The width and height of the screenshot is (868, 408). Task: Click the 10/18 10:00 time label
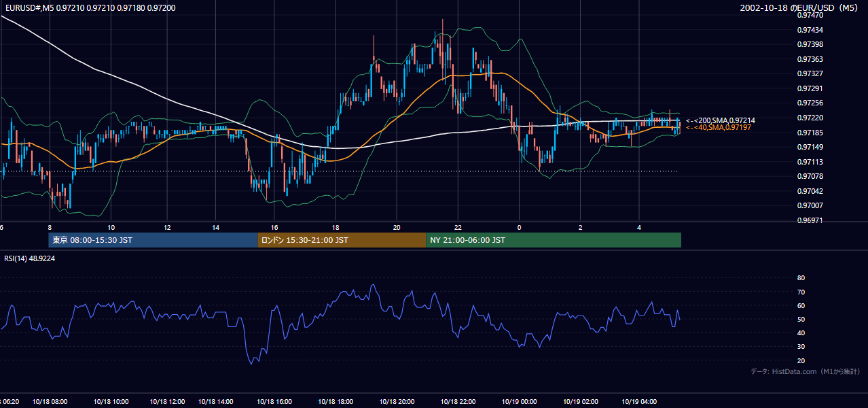[111, 402]
